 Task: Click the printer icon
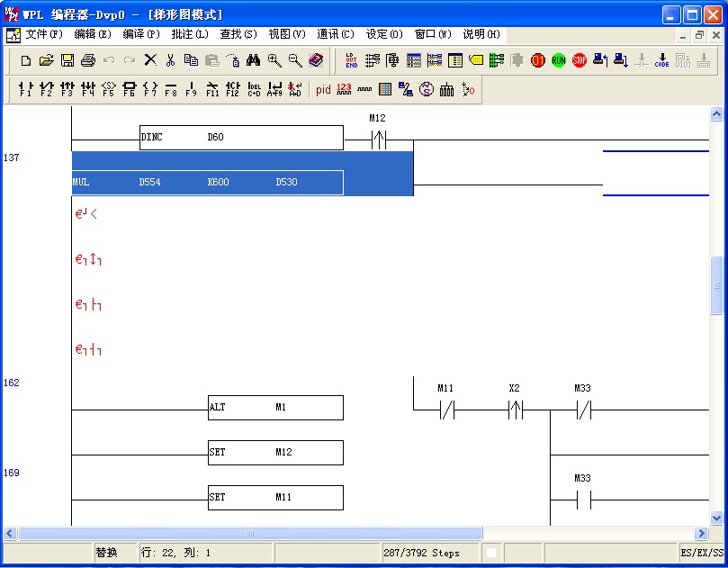click(x=88, y=60)
